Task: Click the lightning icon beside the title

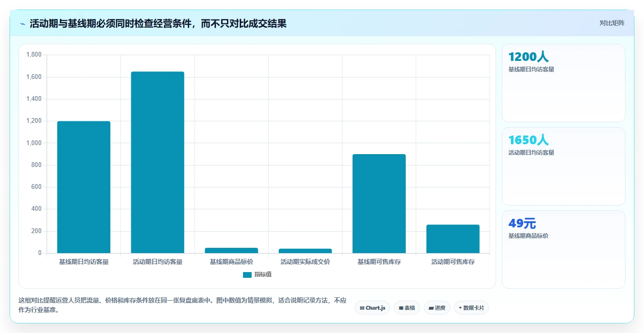Action: coord(22,24)
